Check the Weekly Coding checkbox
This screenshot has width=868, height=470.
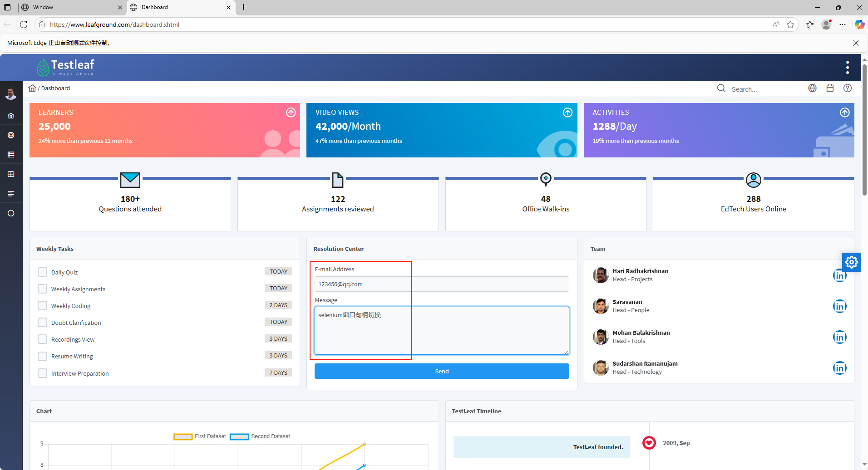coord(42,305)
